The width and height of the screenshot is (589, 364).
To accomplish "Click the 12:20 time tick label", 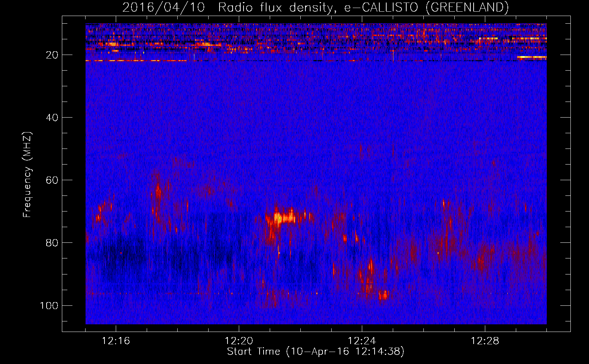I will 239,341.
